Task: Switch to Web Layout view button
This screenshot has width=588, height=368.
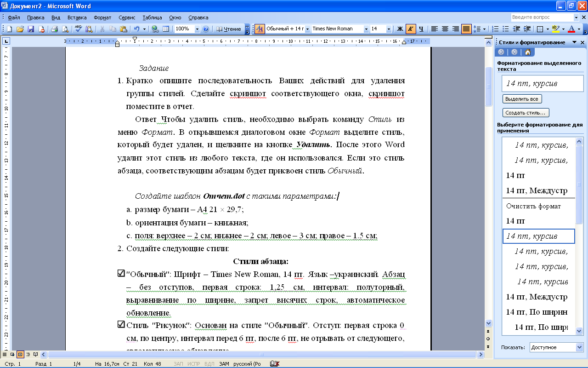Action: [x=12, y=355]
